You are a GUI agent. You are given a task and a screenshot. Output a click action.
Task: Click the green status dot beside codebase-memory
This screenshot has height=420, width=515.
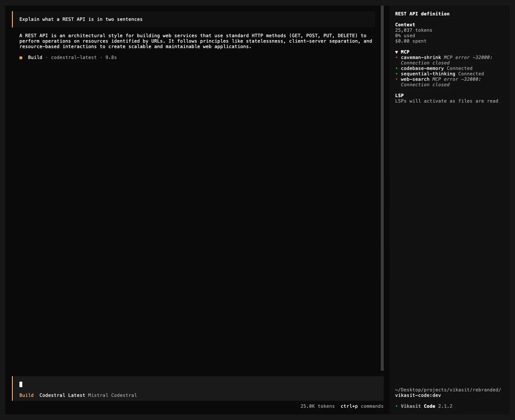396,68
